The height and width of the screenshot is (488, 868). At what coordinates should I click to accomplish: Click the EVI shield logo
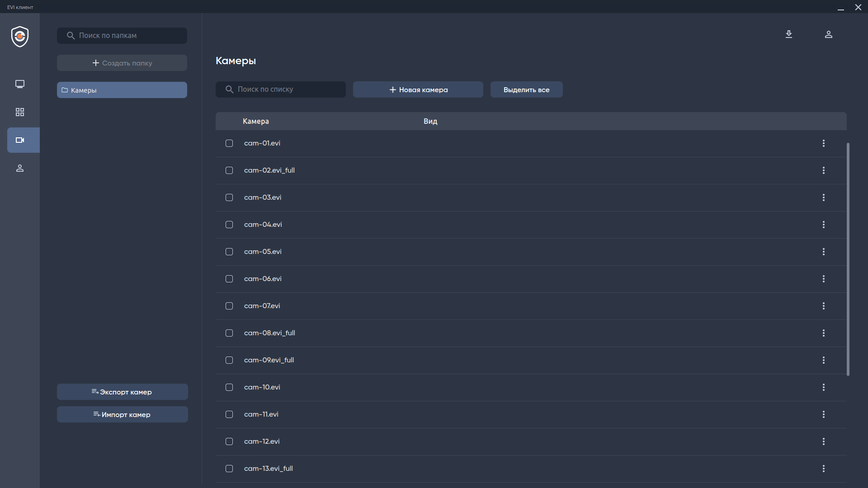[x=20, y=37]
